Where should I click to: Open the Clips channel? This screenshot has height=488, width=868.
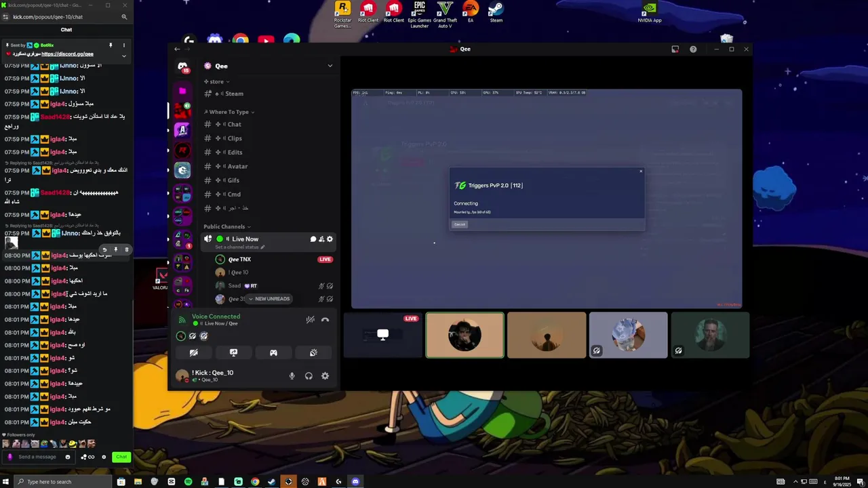click(269, 138)
